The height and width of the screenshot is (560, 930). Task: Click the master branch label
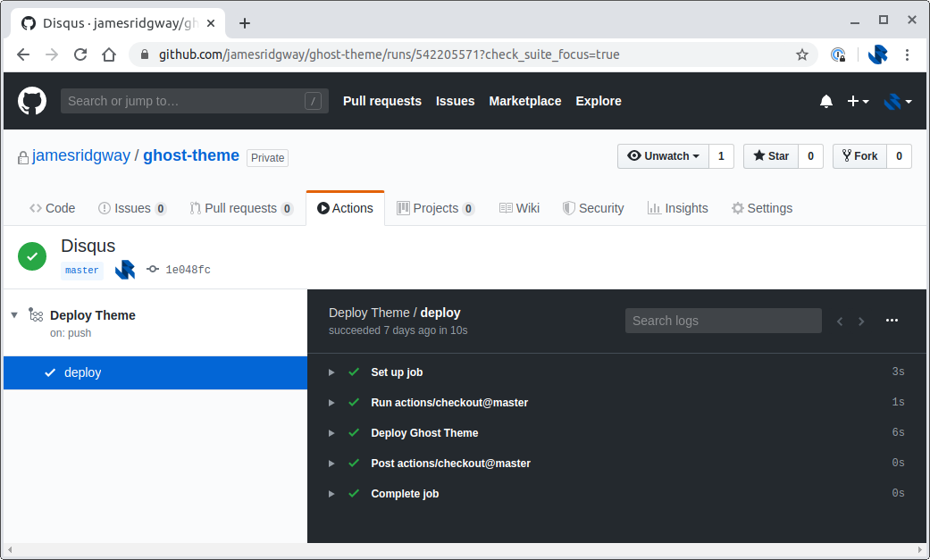click(82, 270)
